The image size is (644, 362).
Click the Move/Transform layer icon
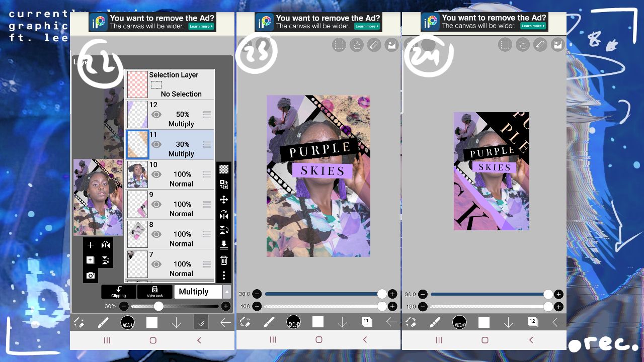[x=224, y=200]
